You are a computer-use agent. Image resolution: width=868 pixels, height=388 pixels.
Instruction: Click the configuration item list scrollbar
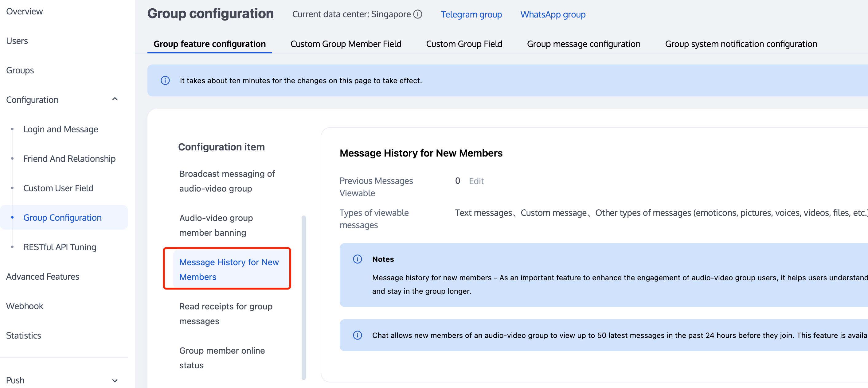coord(303,297)
